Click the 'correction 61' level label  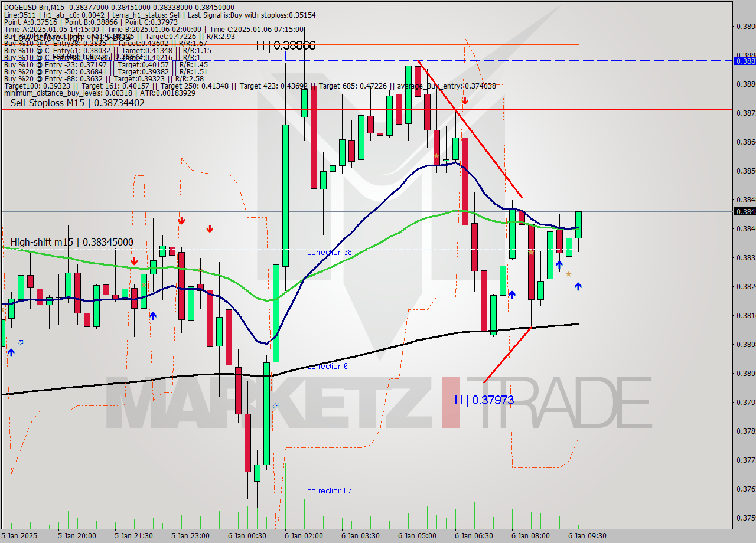click(x=330, y=367)
